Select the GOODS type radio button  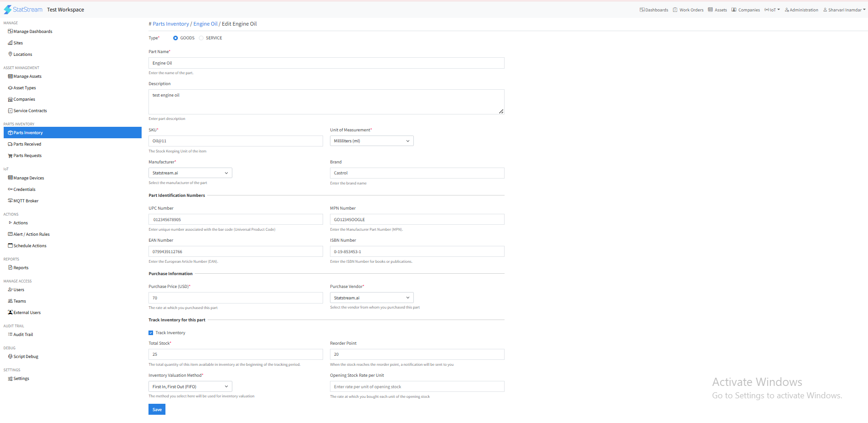176,38
